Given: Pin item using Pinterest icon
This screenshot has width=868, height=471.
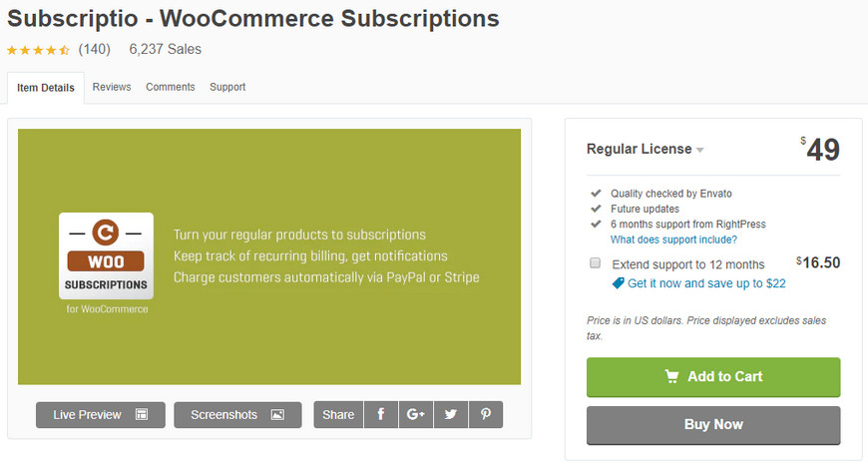Looking at the screenshot, I should click(486, 414).
